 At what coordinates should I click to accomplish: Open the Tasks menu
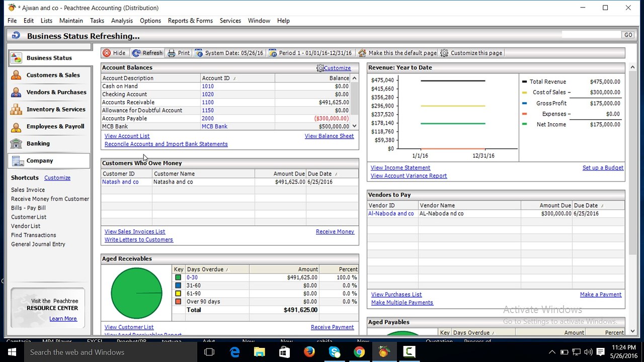(x=97, y=21)
